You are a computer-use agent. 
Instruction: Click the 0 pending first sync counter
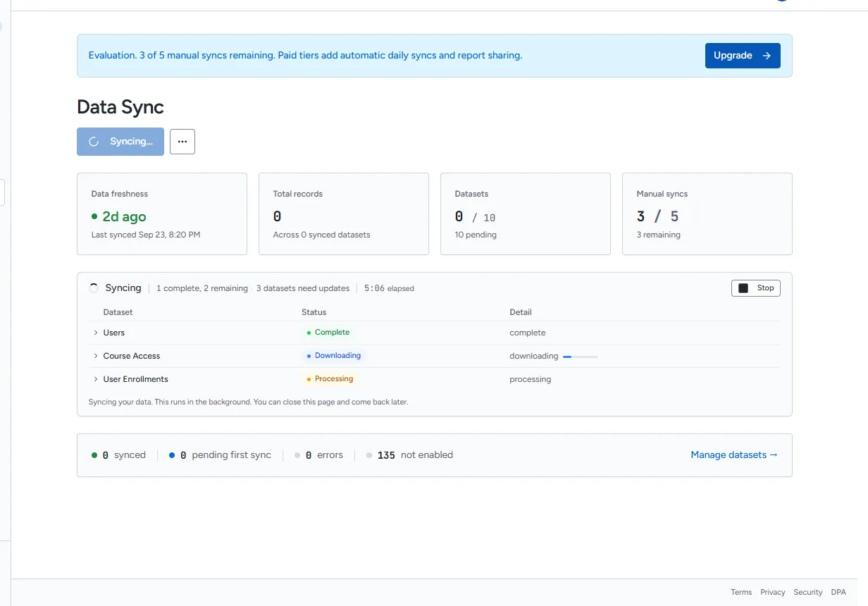click(x=220, y=455)
